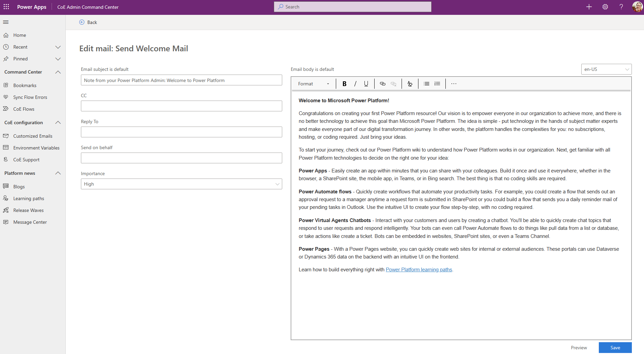This screenshot has width=644, height=354.
Task: Open Message Center under Platform news
Action: coord(30,222)
